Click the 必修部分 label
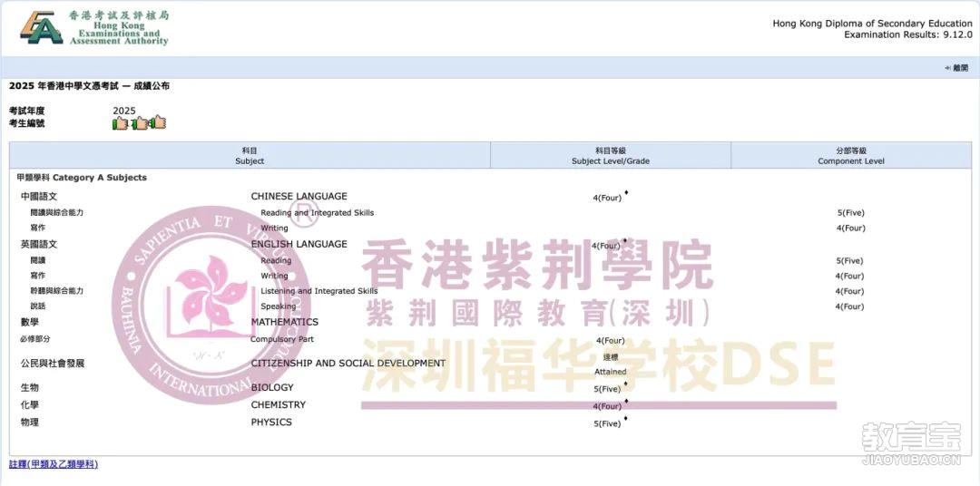Viewport: 980px width, 486px height. point(35,339)
